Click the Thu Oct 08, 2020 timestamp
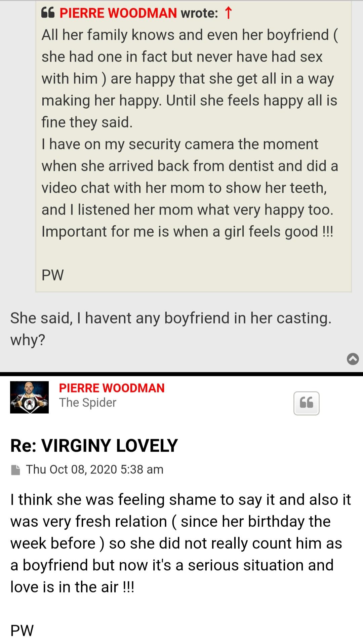 tap(94, 469)
